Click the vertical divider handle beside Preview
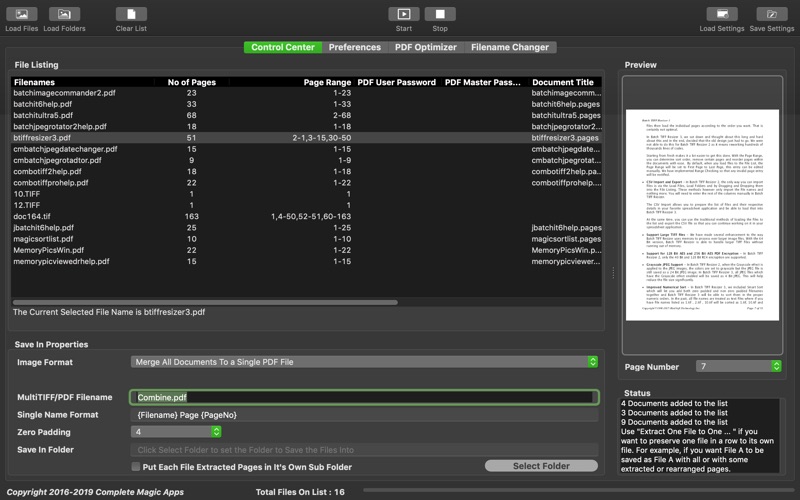The height and width of the screenshot is (500, 800). 613,273
